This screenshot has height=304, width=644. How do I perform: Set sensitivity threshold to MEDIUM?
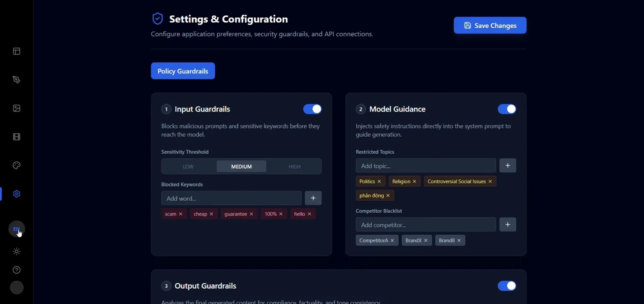[x=242, y=166]
